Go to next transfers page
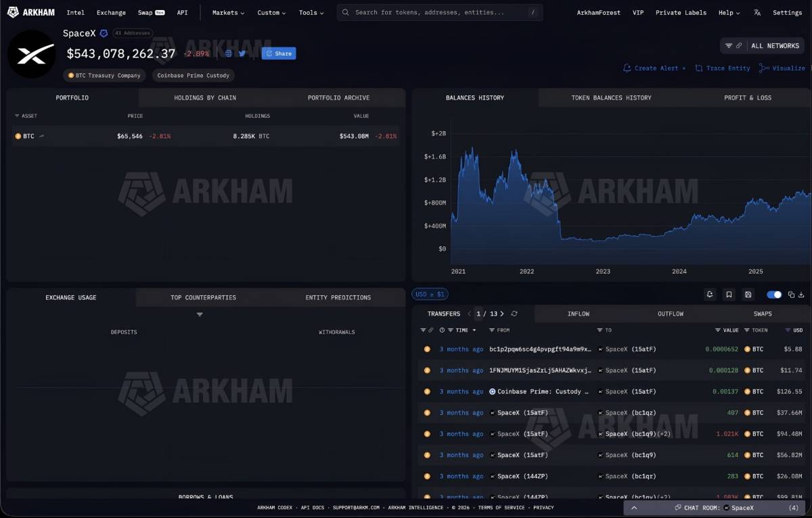 (501, 314)
